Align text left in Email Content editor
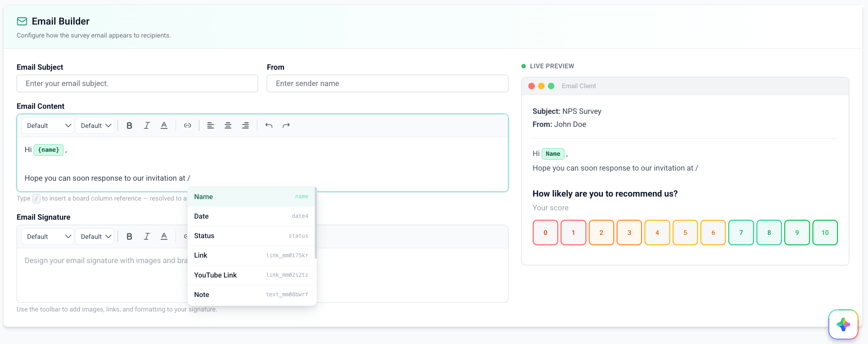Viewport: 868px width, 344px height. point(210,125)
